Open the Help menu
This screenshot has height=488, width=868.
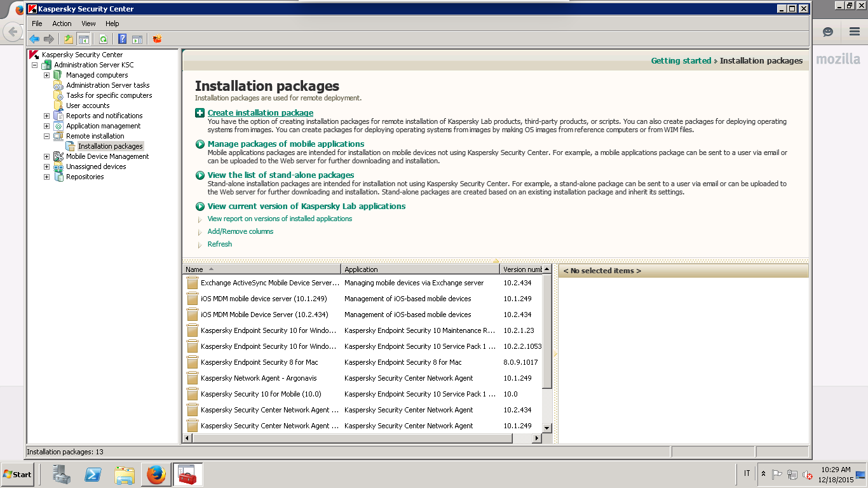[x=112, y=24]
